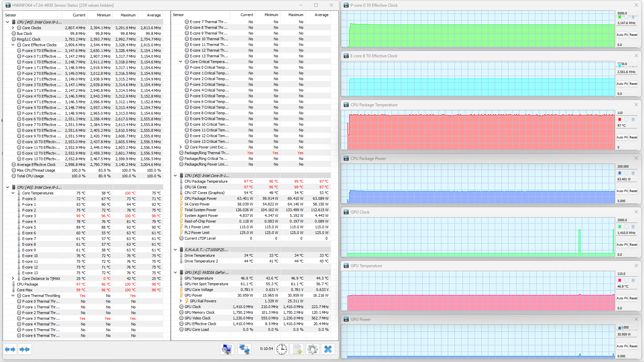This screenshot has height=362, width=644.
Task: Open the sensor summary monitor icon
Action: (x=227, y=349)
